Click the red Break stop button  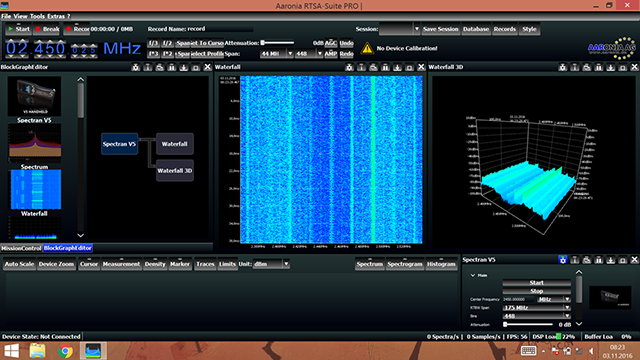coord(47,29)
